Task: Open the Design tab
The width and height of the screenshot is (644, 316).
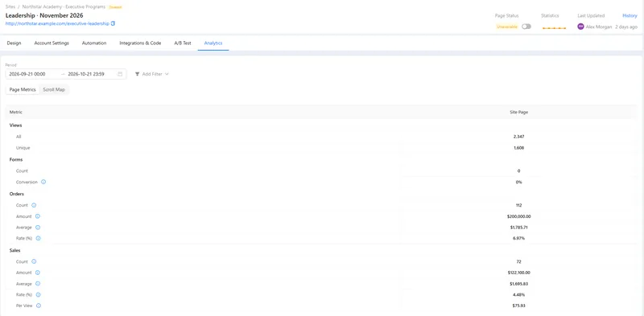Action: [x=14, y=43]
